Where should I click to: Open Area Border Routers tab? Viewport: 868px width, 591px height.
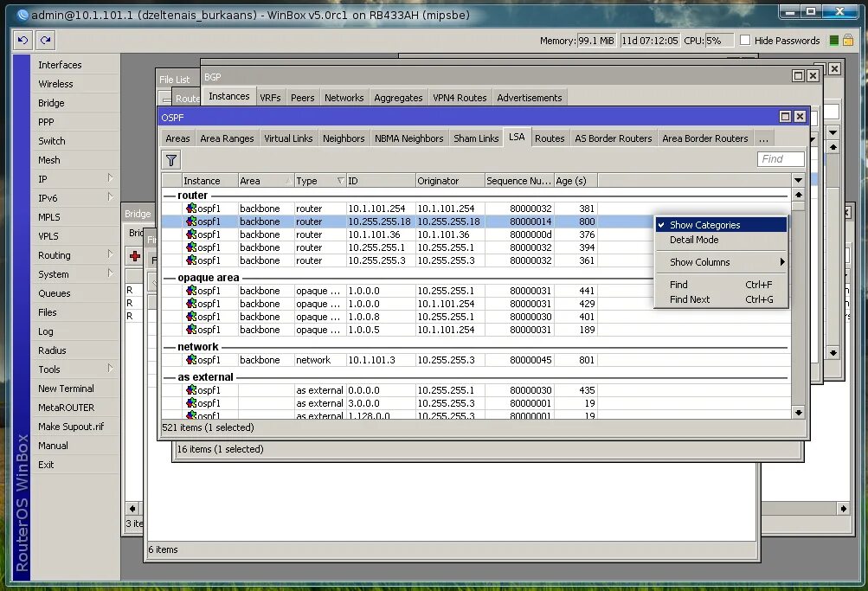[x=704, y=138]
